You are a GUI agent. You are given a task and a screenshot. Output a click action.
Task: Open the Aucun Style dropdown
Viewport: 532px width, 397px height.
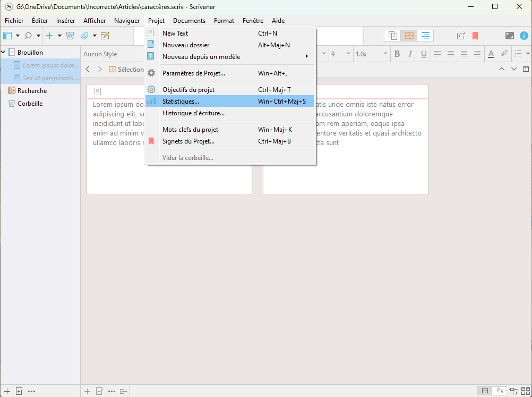point(113,54)
